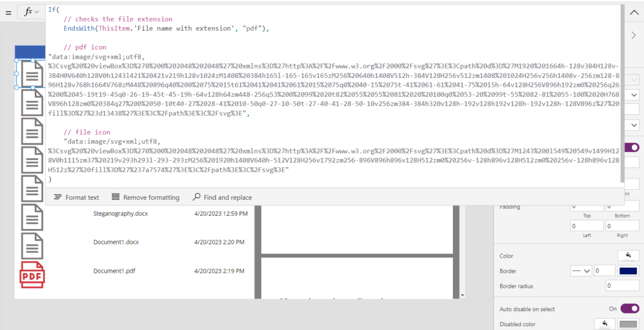Select the Steganography.docx file name
The width and height of the screenshot is (644, 330).
121,214
